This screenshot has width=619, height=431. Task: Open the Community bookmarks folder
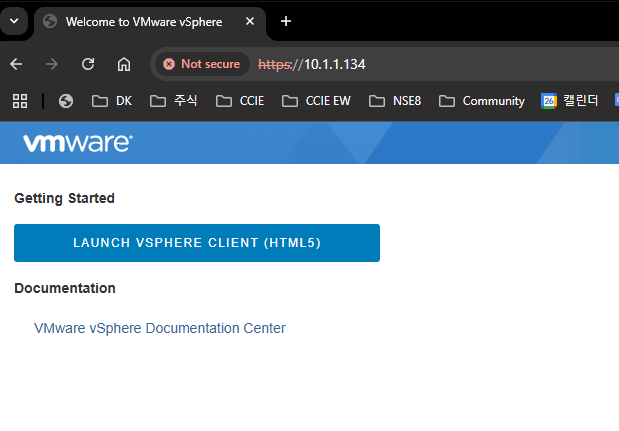click(x=482, y=101)
